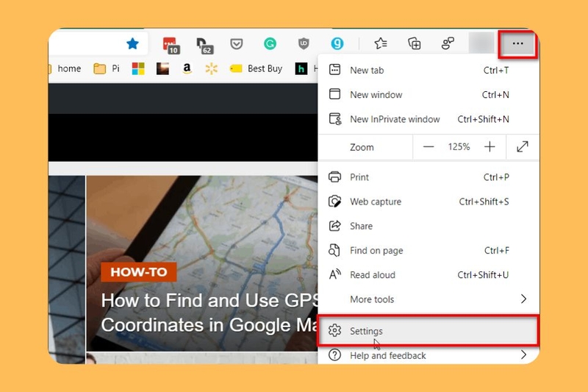Open the red extension with badge 10
The image size is (588, 392).
click(x=171, y=46)
